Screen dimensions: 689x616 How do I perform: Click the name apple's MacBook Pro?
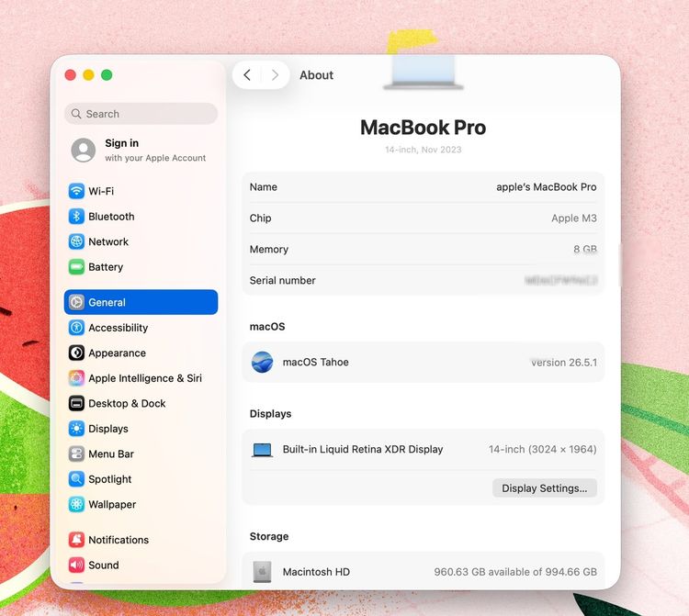[x=547, y=187]
